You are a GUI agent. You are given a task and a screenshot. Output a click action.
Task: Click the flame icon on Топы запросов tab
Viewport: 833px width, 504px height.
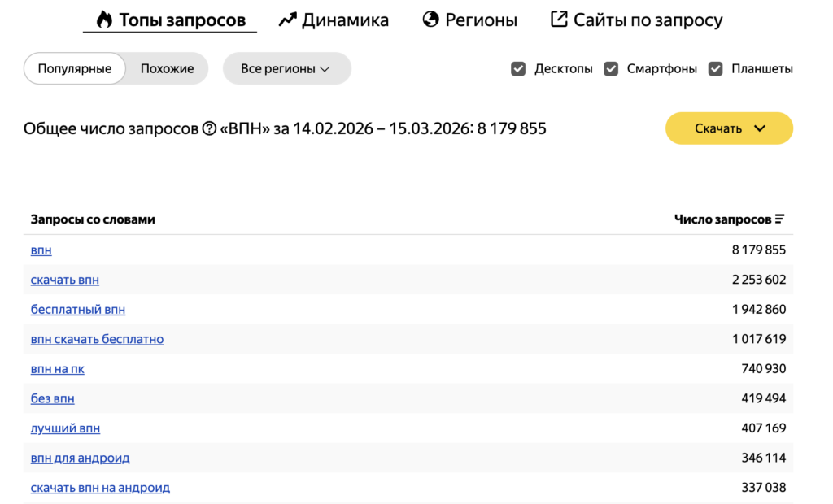coord(104,18)
